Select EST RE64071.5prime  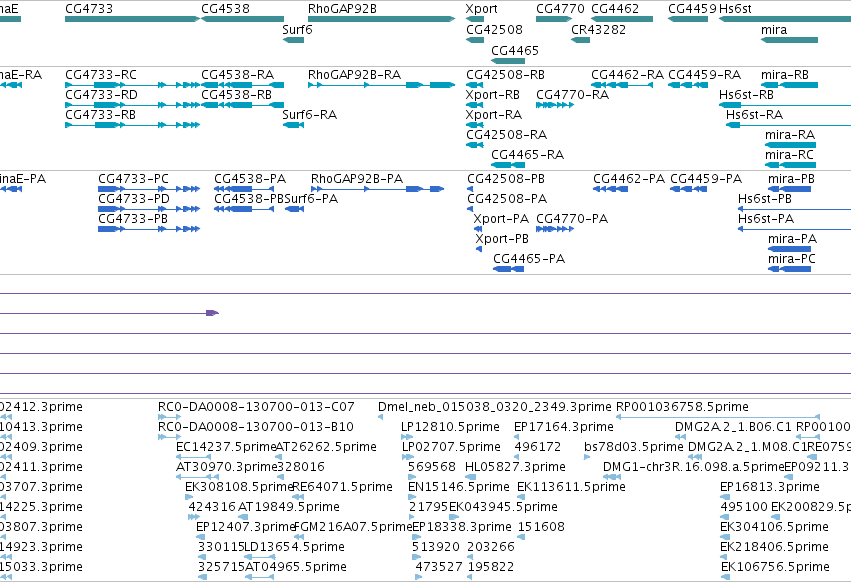point(342,487)
